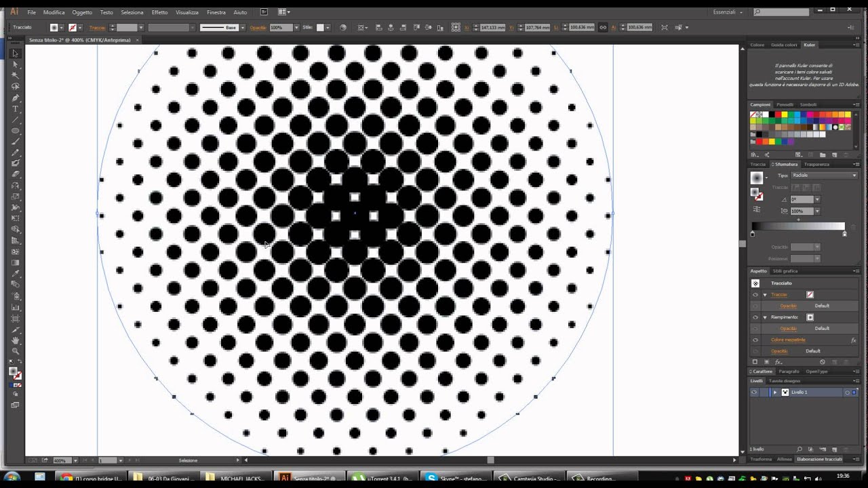868x488 pixels.
Task: Switch to the Pennelli tab
Action: pos(785,104)
